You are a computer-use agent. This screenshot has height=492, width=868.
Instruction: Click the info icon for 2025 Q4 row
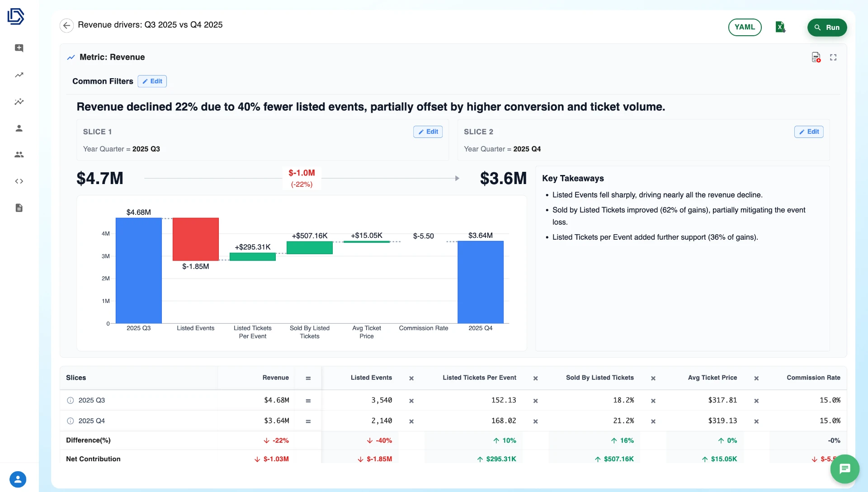tap(71, 421)
